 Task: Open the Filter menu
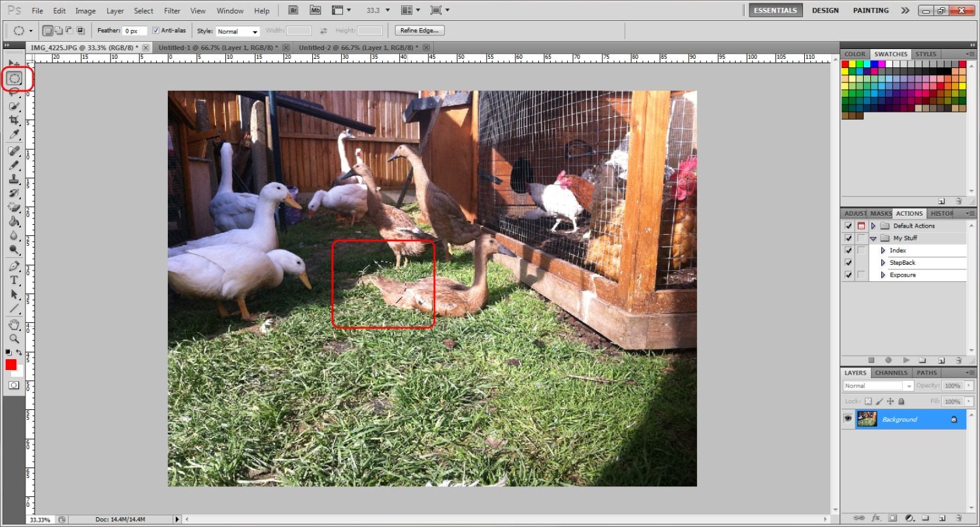(172, 11)
